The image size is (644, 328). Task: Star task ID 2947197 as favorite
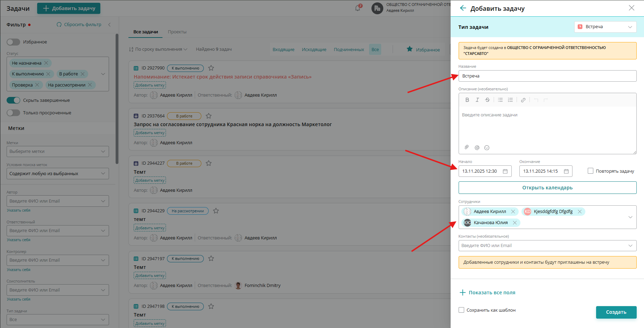[211, 259]
